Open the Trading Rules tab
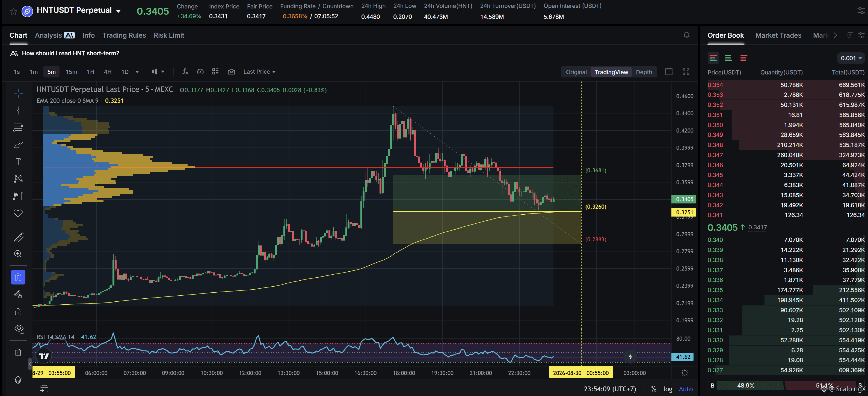868x396 pixels. pyautogui.click(x=124, y=35)
